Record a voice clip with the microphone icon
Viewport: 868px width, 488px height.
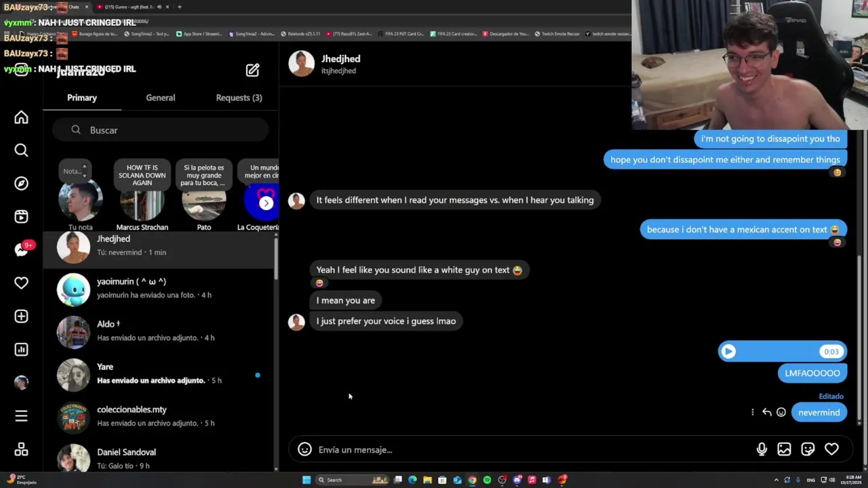pyautogui.click(x=762, y=449)
